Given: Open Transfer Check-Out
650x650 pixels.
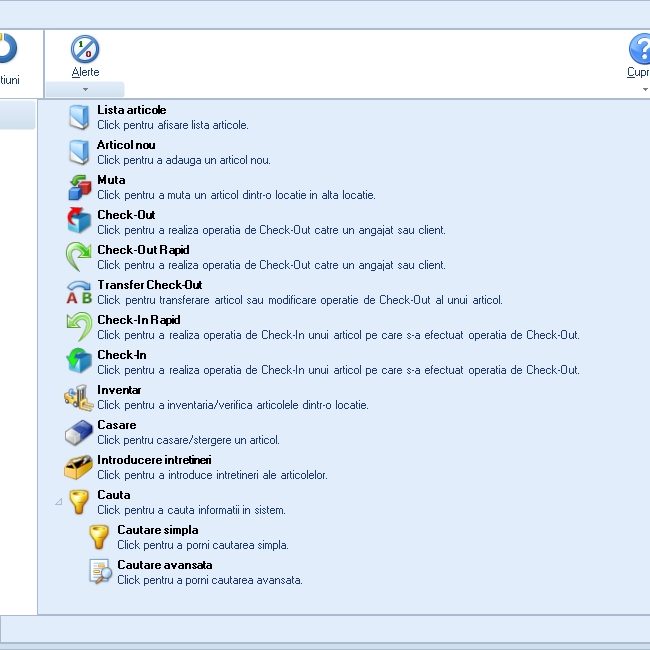Looking at the screenshot, I should coord(150,285).
